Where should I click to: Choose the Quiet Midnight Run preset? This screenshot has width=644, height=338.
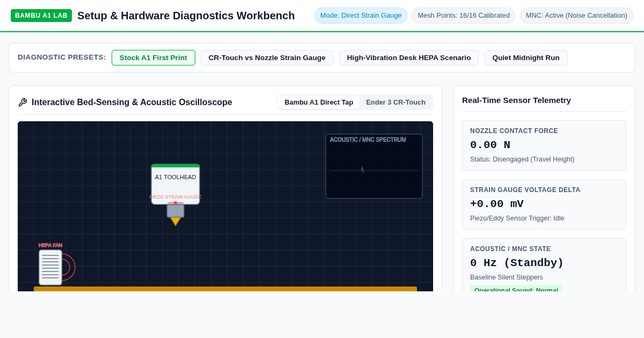coord(526,58)
